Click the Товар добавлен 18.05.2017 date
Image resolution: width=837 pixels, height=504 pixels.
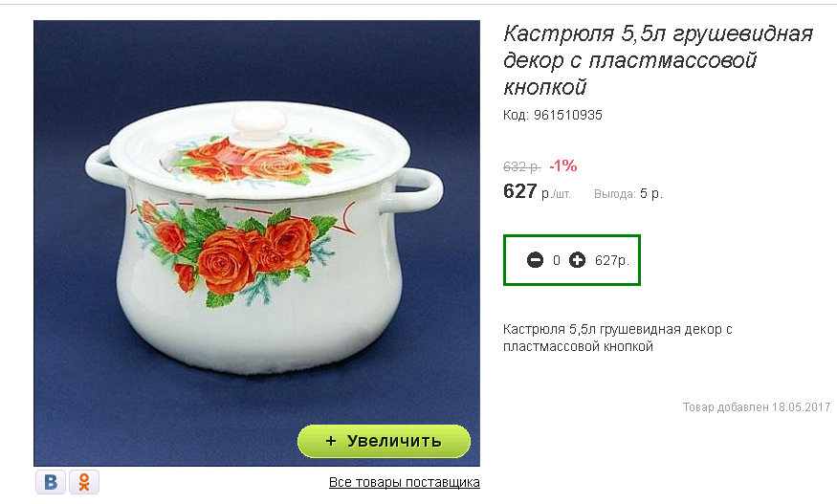756,407
